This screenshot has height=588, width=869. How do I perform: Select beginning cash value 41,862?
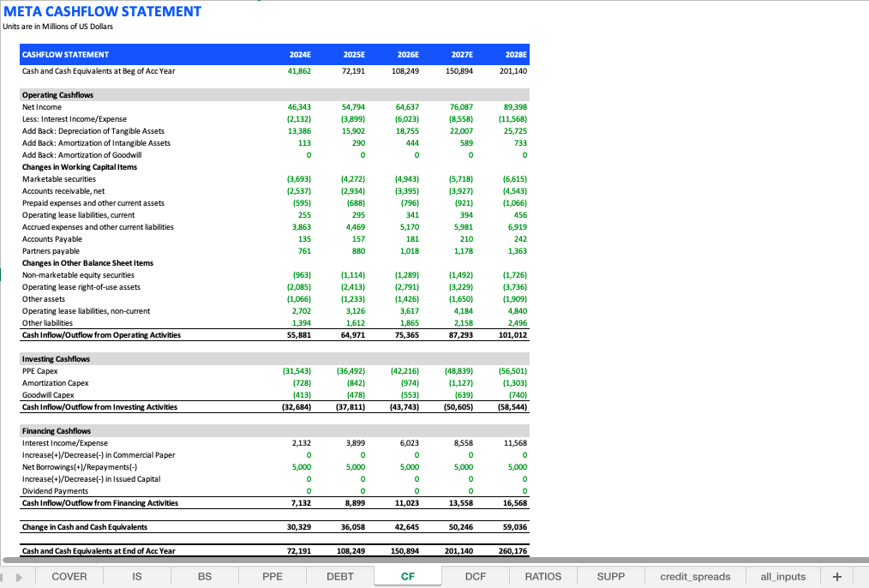299,71
